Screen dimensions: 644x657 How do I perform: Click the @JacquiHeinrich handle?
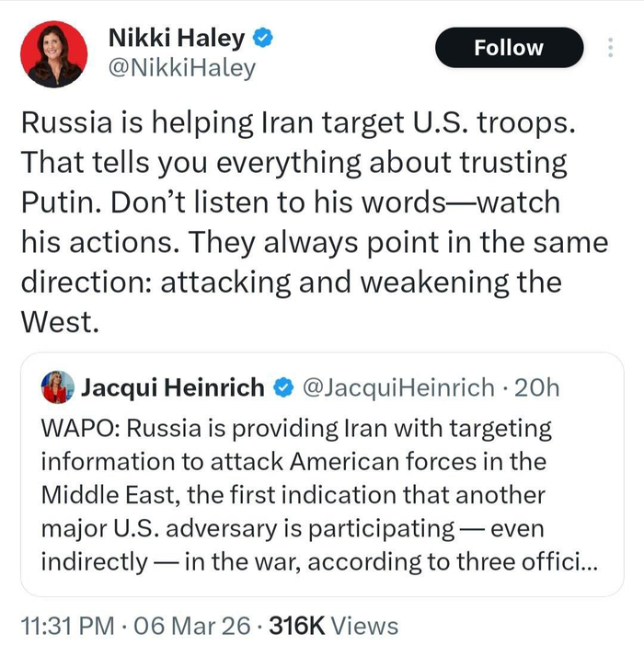[x=397, y=388]
